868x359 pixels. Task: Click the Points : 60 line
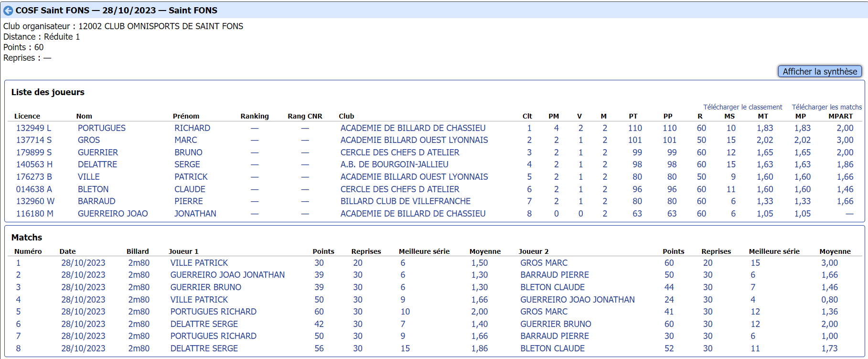23,47
